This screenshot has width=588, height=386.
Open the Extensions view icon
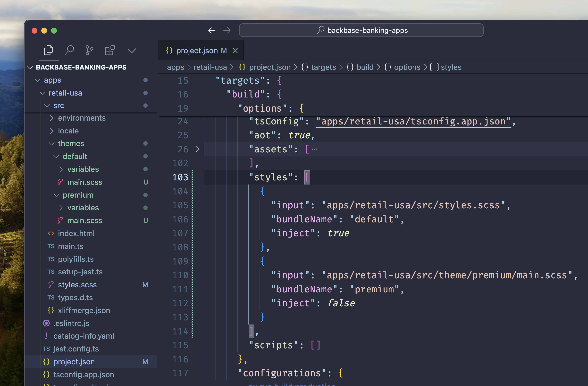[x=110, y=50]
